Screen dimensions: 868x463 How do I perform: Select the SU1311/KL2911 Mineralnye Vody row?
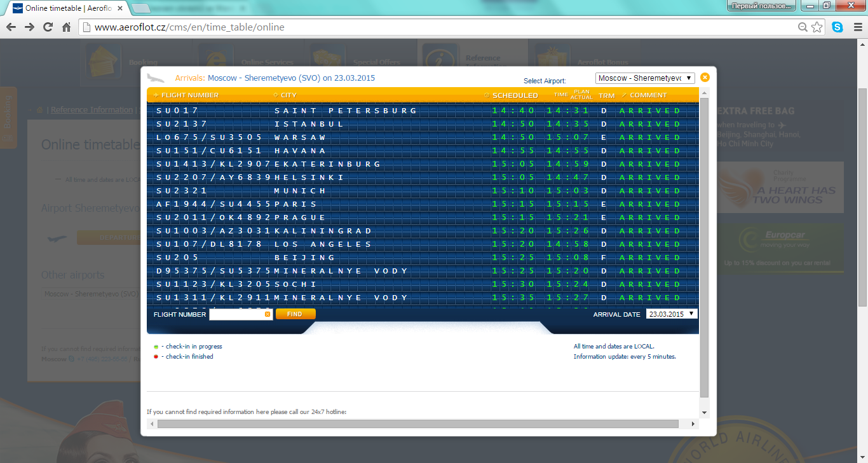pos(423,298)
